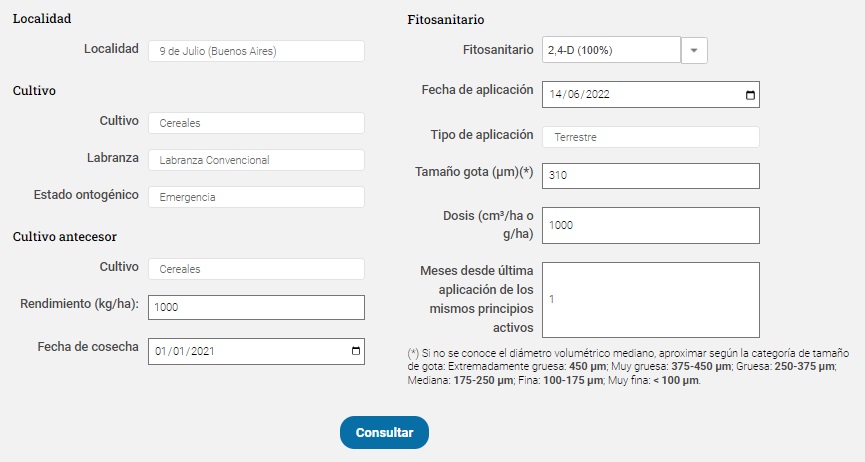Focus the Dosis input field
This screenshot has height=462, width=865.
click(x=650, y=225)
